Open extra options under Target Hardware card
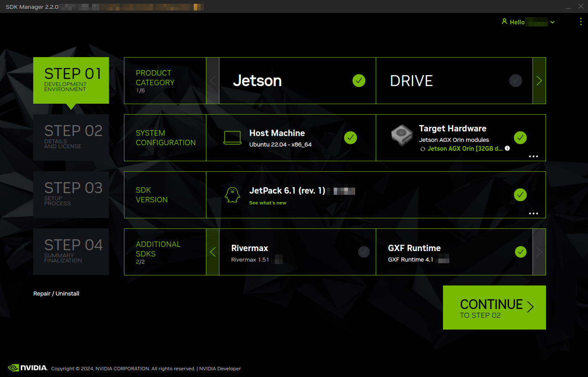The height and width of the screenshot is (377, 588). (533, 156)
